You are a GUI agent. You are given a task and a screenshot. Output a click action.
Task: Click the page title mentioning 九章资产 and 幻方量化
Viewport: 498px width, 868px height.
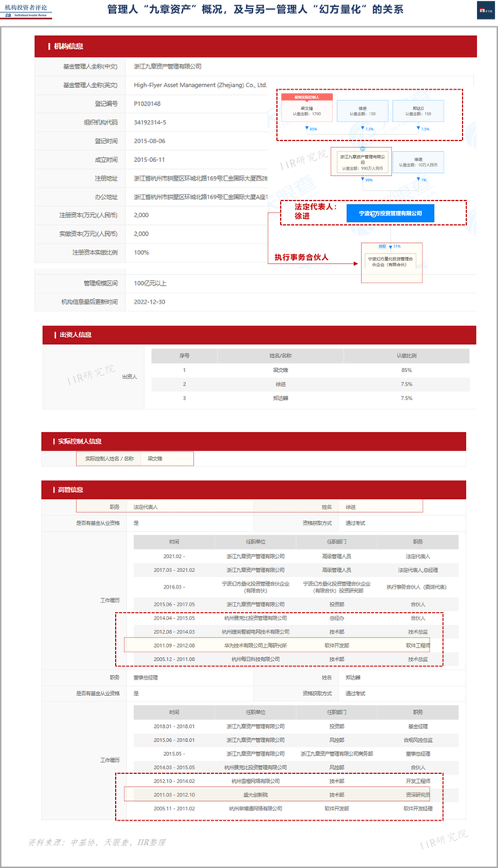click(256, 9)
